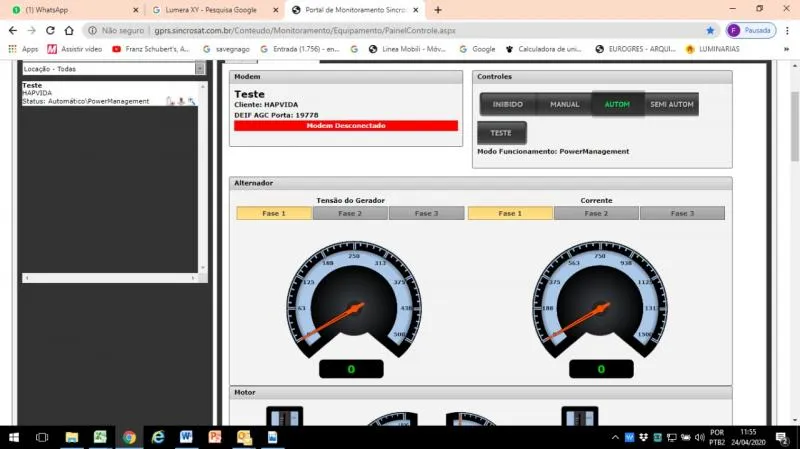
Task: Set control mode to INIBIDO
Action: (507, 104)
